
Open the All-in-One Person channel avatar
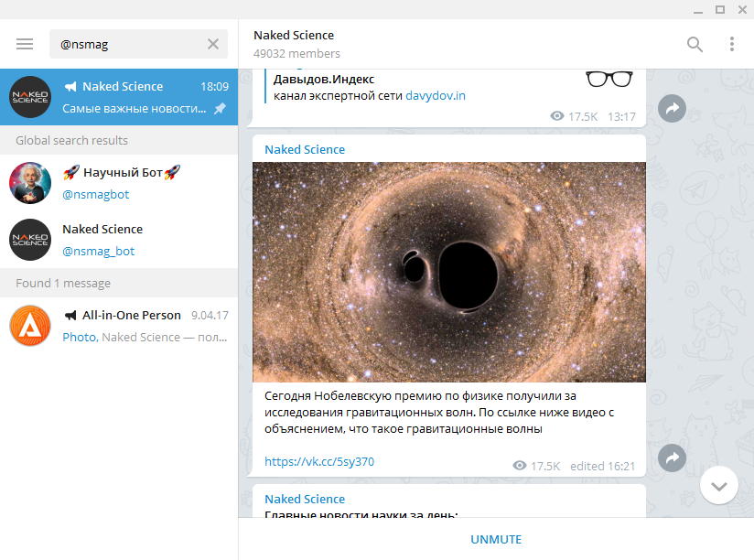[x=30, y=325]
